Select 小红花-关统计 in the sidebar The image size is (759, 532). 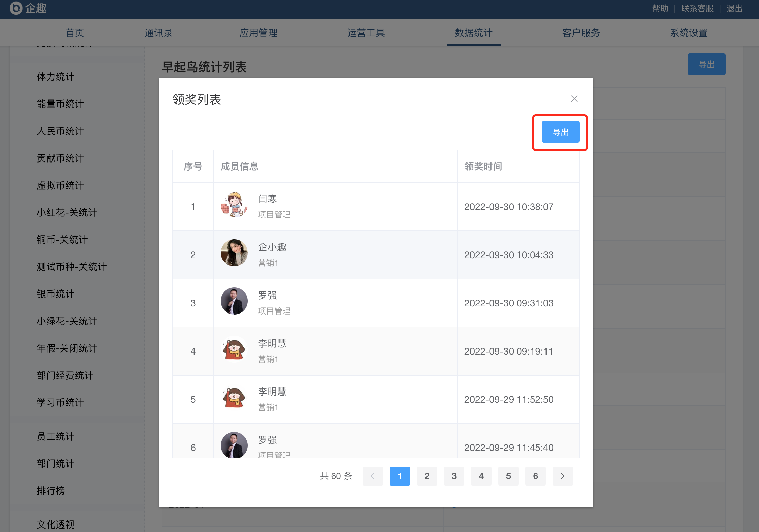(67, 212)
